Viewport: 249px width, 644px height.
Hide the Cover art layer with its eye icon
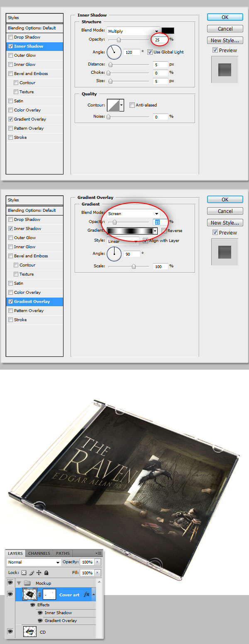(x=10, y=594)
